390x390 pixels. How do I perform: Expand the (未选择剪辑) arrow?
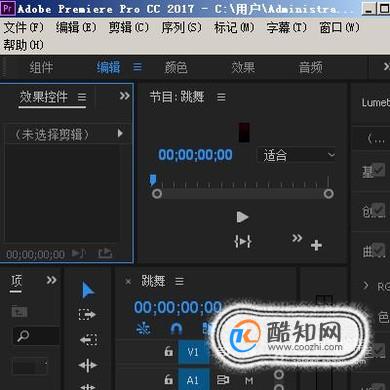[x=120, y=134]
